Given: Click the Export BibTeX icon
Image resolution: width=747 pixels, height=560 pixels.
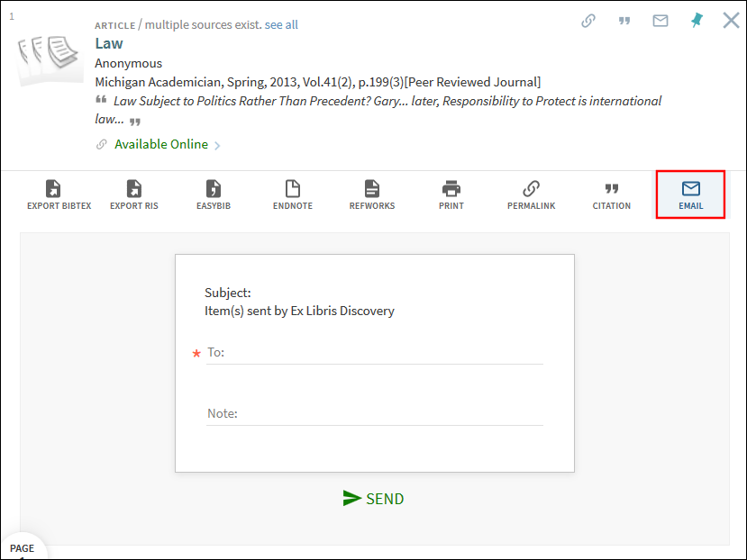Looking at the screenshot, I should [x=59, y=194].
